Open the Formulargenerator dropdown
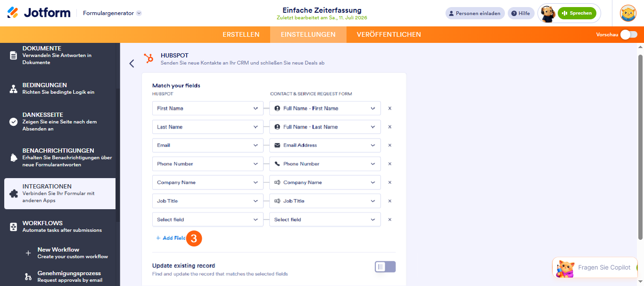The width and height of the screenshot is (644, 286). coord(112,13)
